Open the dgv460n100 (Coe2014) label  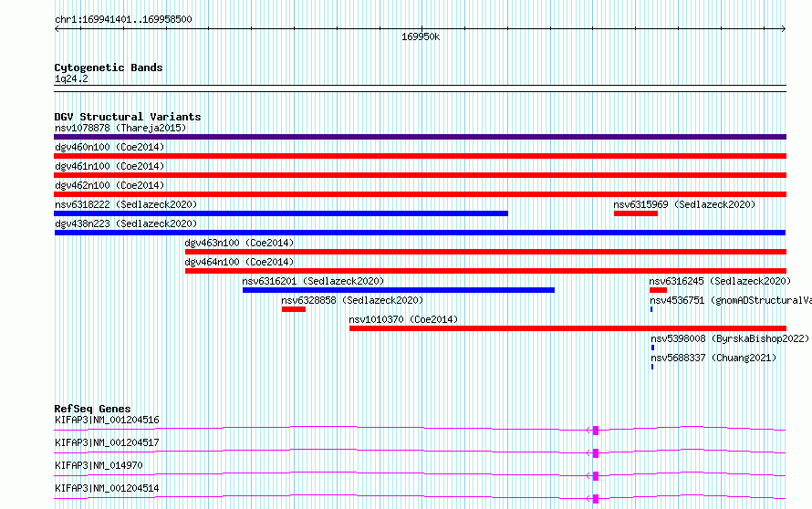(109, 147)
